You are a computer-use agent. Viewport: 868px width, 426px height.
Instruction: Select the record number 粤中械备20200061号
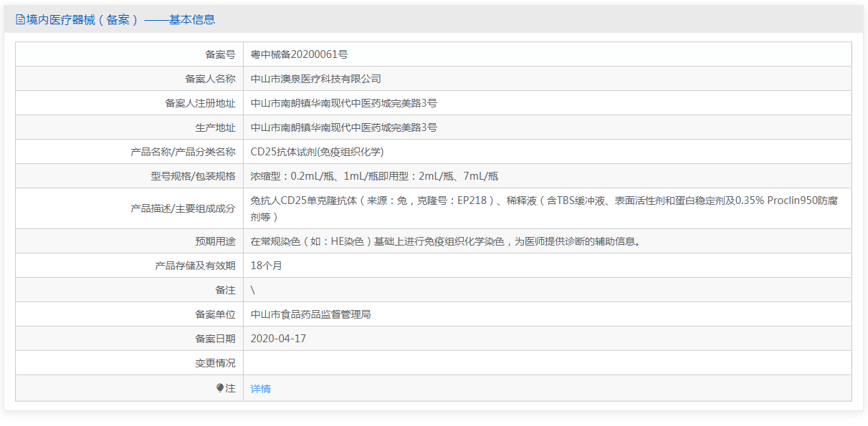[x=300, y=54]
